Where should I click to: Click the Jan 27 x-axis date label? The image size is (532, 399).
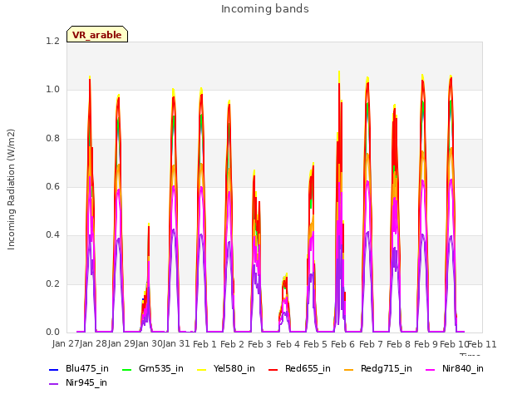coord(66,344)
